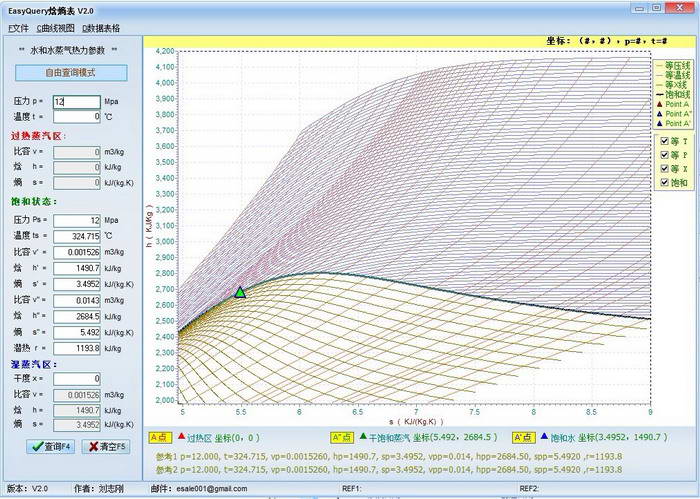The width and height of the screenshot is (700, 499).
Task: Click the yellow "A点" badge below the chart
Action: click(x=159, y=437)
